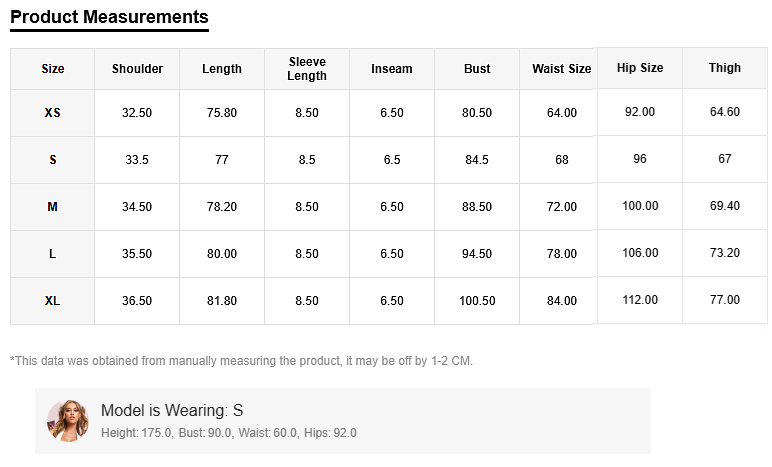Choose the Hip Size column header
This screenshot has width=772, height=467.
(x=640, y=68)
